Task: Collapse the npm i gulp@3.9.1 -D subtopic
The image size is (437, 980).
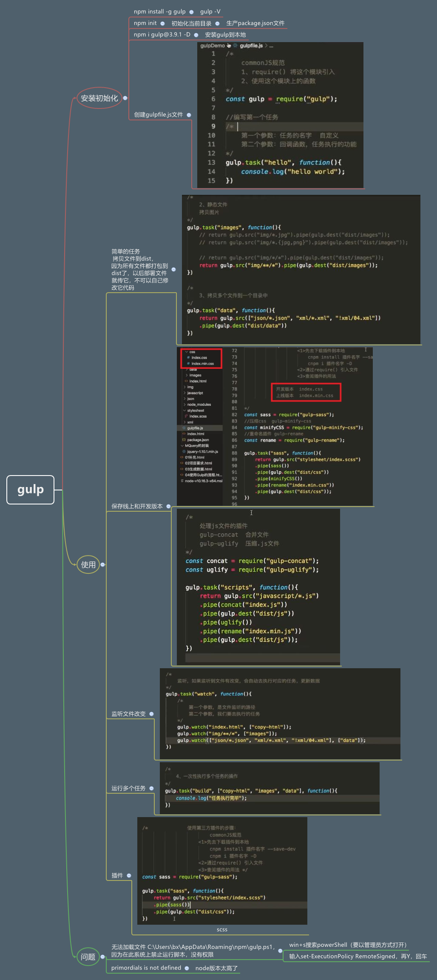Action: click(196, 35)
